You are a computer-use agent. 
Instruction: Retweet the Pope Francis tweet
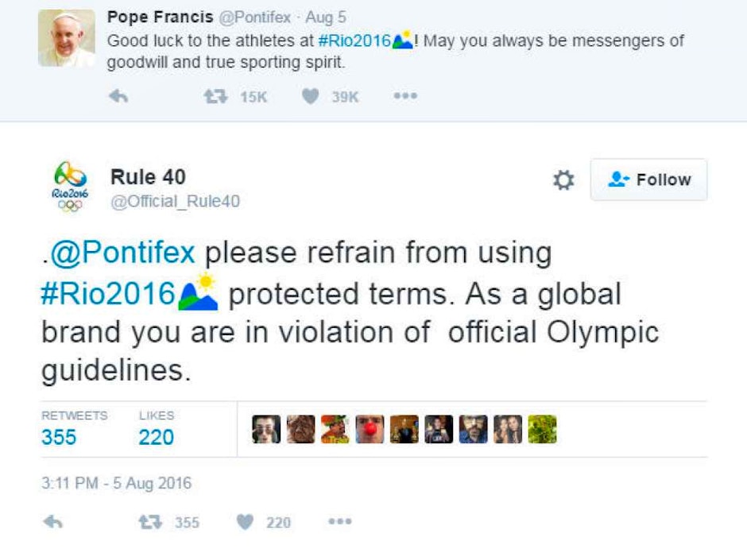tap(213, 96)
